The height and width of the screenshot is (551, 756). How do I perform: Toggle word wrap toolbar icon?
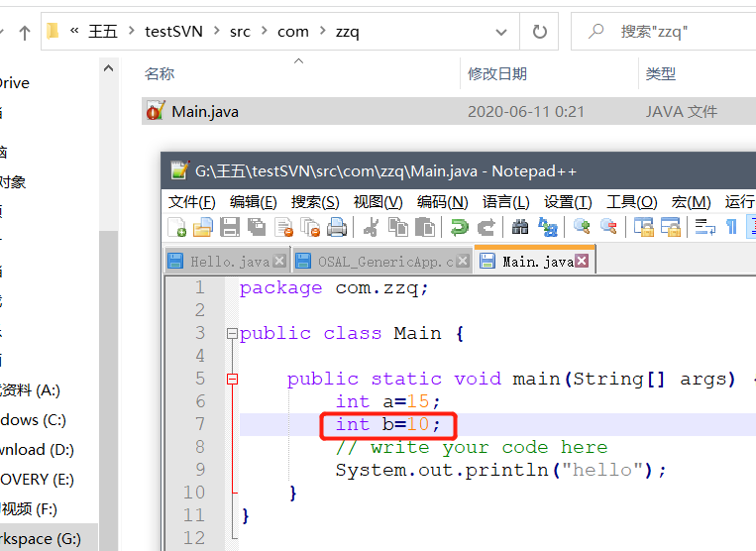704,227
